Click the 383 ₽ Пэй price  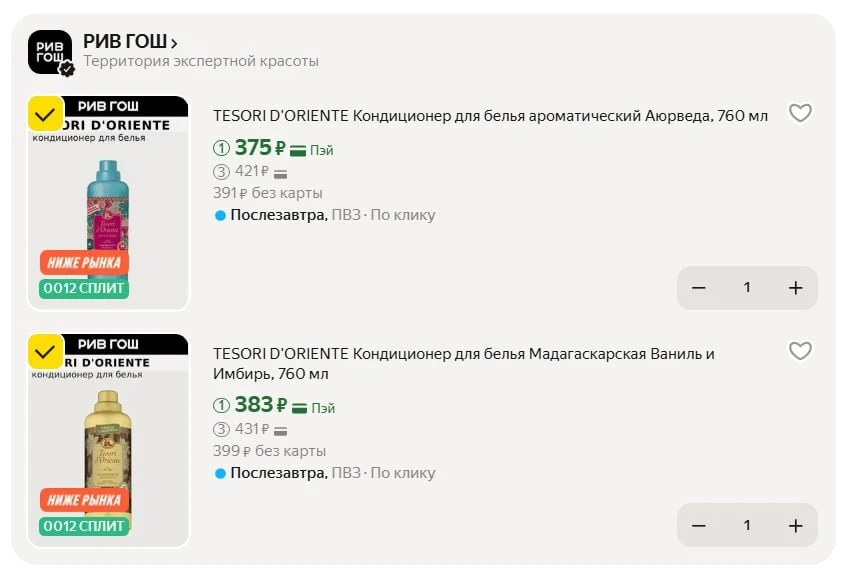261,406
